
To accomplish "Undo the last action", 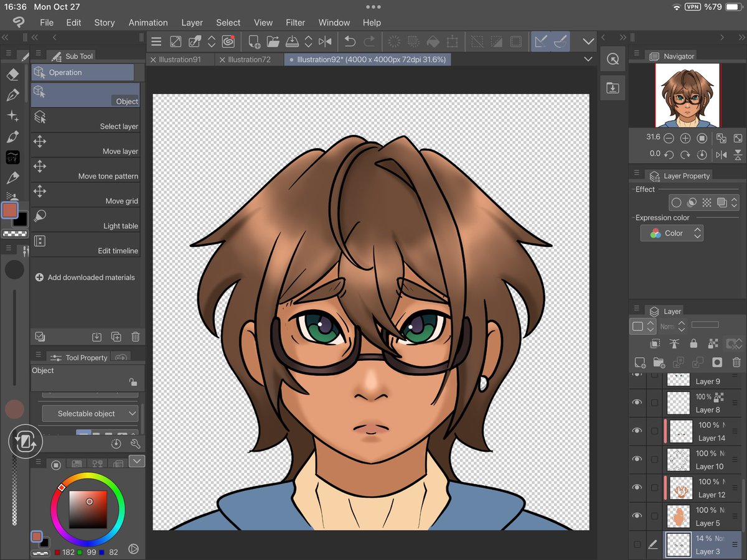I will pos(350,42).
